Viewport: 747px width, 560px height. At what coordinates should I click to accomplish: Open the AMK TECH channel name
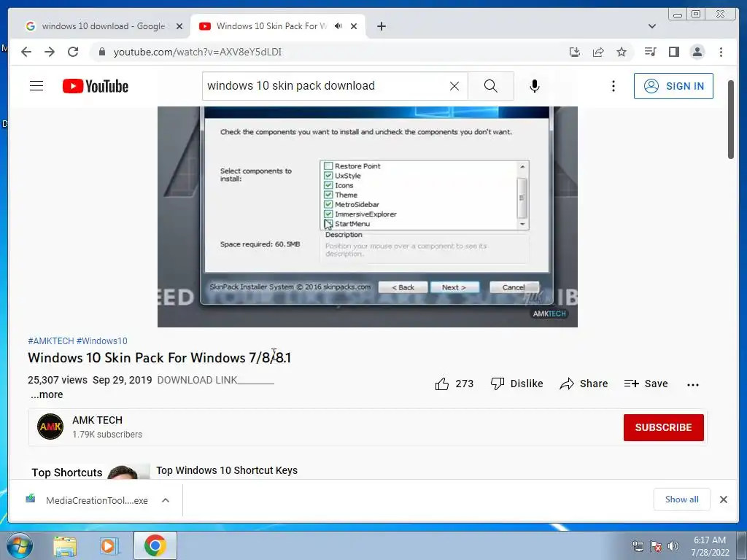point(97,420)
